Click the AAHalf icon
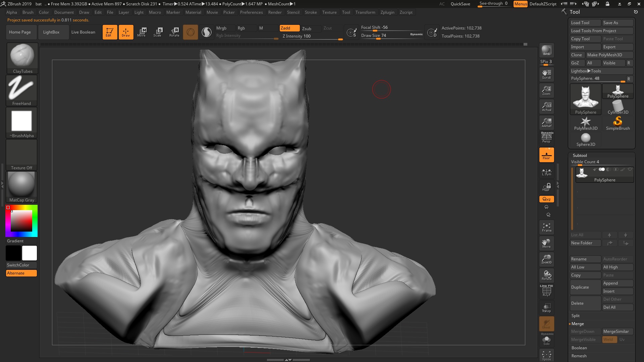Screen dimensions: 644x362 click(x=546, y=123)
